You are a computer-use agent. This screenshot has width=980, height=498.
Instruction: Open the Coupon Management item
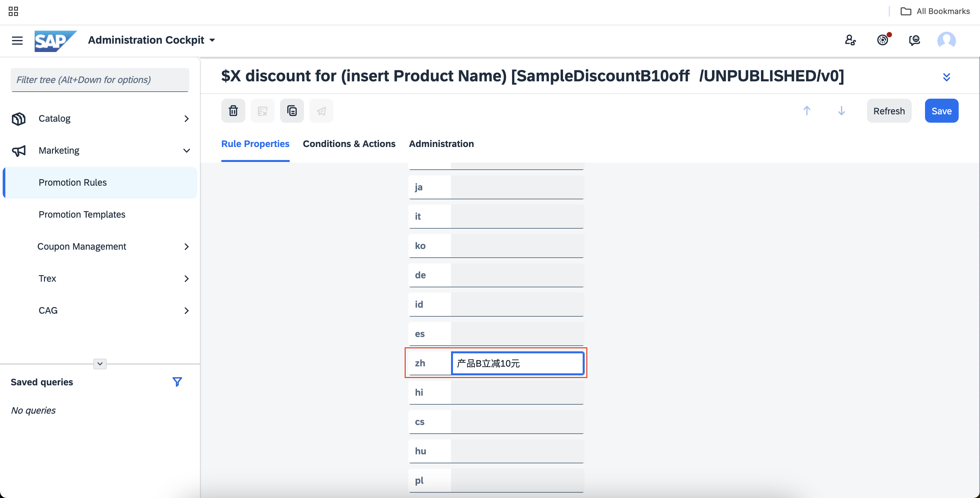click(x=81, y=247)
